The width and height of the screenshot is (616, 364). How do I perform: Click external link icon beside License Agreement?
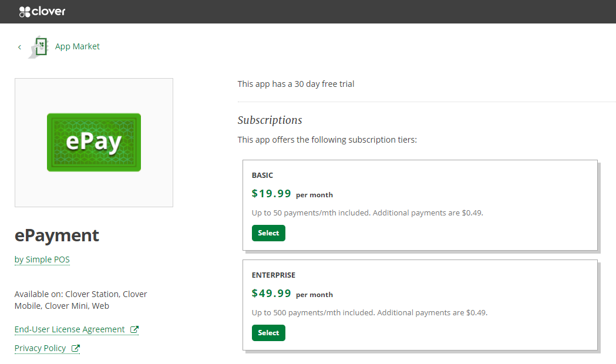(x=134, y=329)
